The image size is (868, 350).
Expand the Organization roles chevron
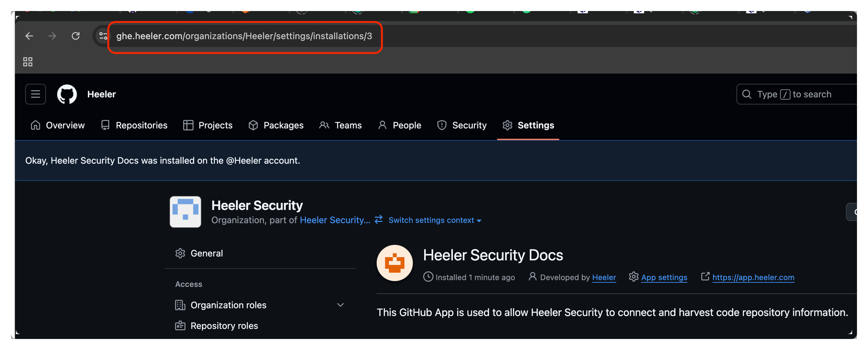pyautogui.click(x=340, y=305)
